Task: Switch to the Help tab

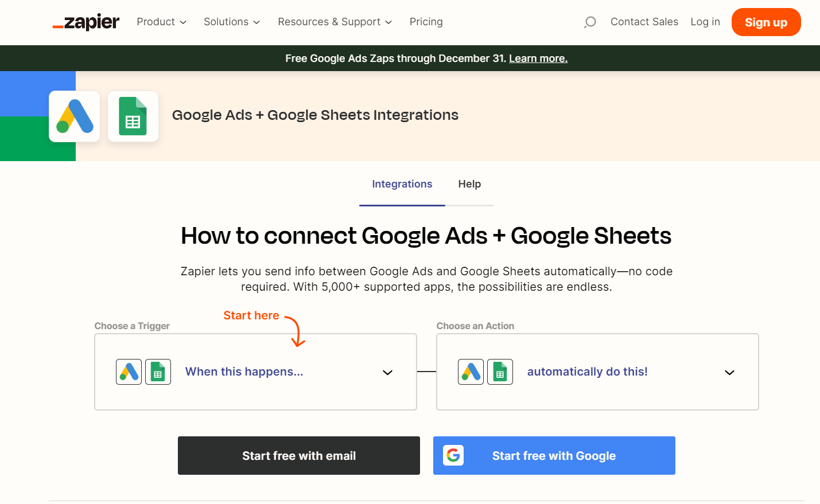Action: 469,184
